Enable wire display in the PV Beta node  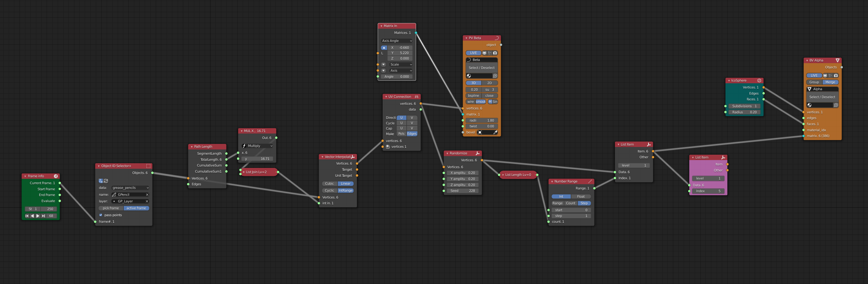(x=470, y=102)
